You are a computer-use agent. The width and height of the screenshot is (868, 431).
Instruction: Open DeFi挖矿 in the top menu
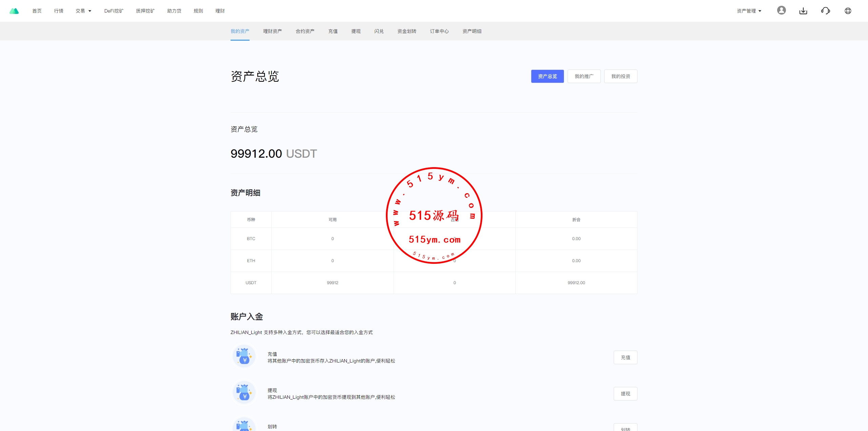tap(114, 11)
